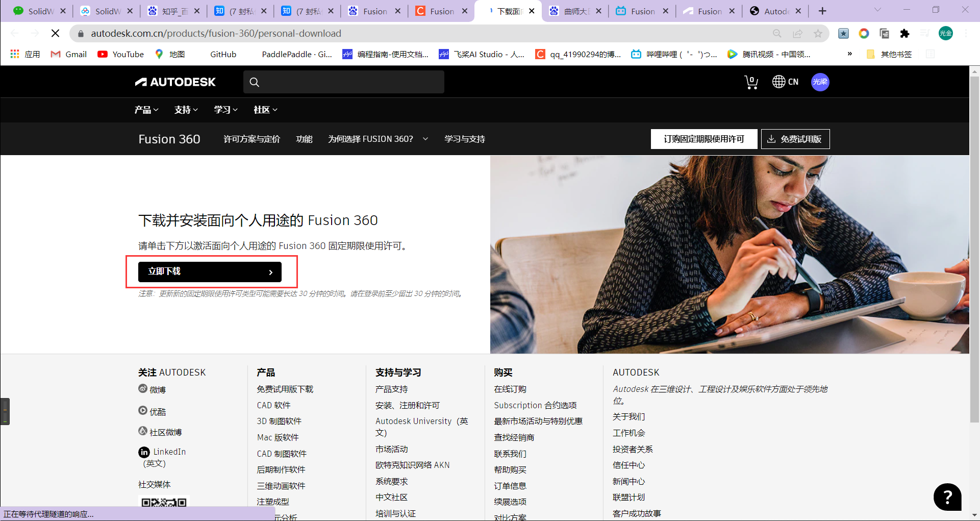Click the search magnifier in the Autodesk header

pos(254,82)
